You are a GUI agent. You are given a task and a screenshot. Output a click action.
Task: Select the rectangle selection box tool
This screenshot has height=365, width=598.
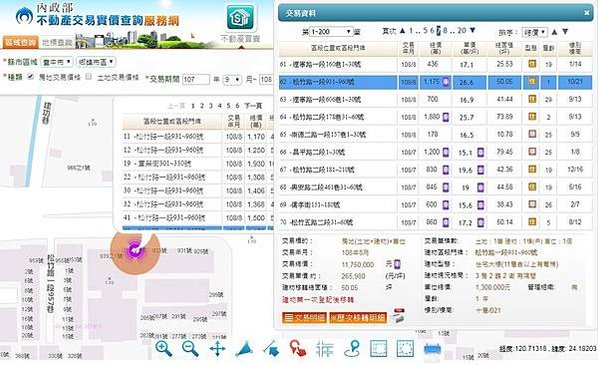coord(378,349)
